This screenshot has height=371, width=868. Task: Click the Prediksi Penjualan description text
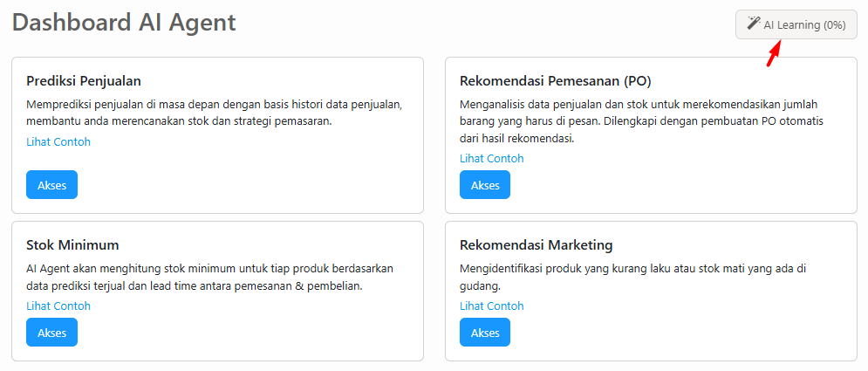click(214, 113)
